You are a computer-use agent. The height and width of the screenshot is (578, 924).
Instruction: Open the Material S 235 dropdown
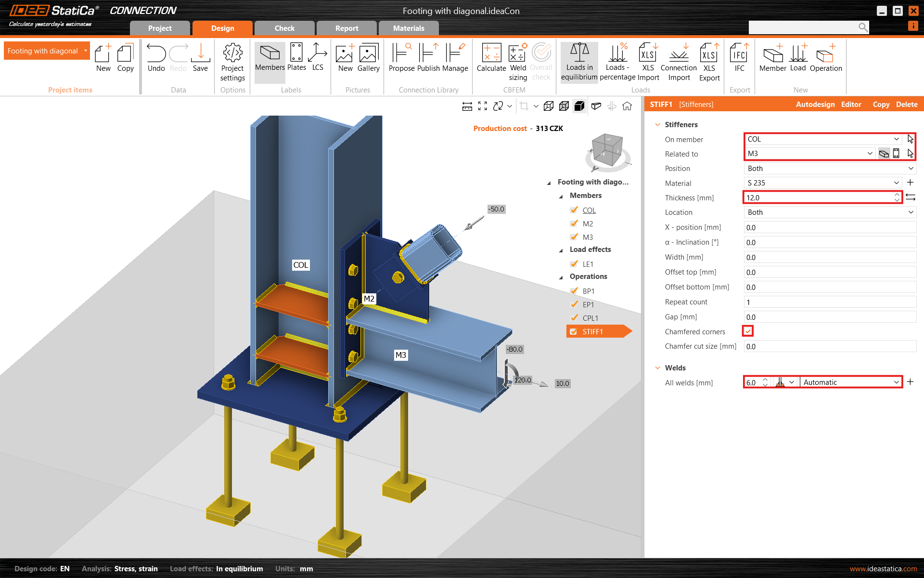tap(823, 183)
